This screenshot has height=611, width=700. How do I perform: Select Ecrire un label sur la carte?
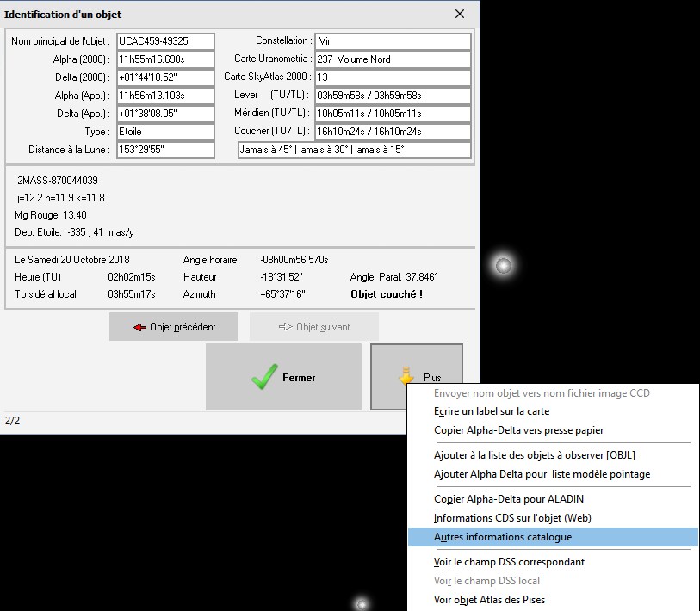point(491,411)
